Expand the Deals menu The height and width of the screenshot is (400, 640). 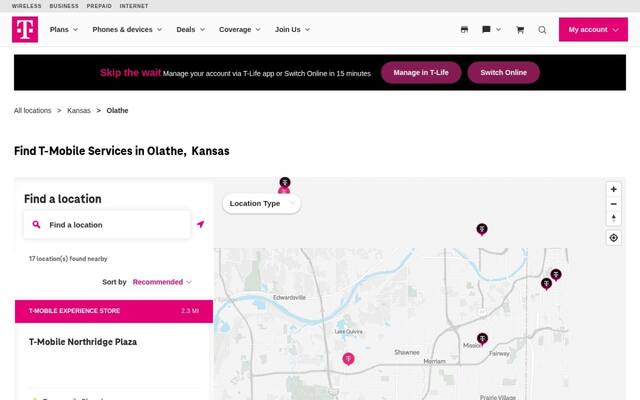click(191, 29)
